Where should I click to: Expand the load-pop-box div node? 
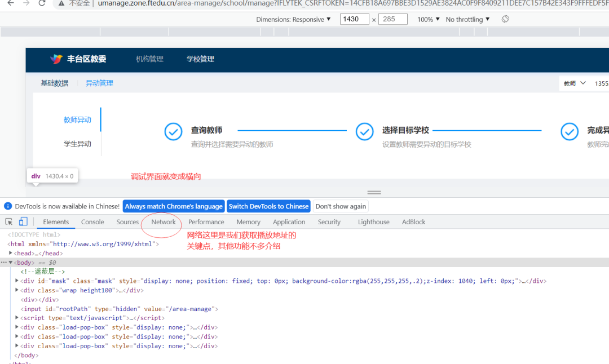pos(17,327)
